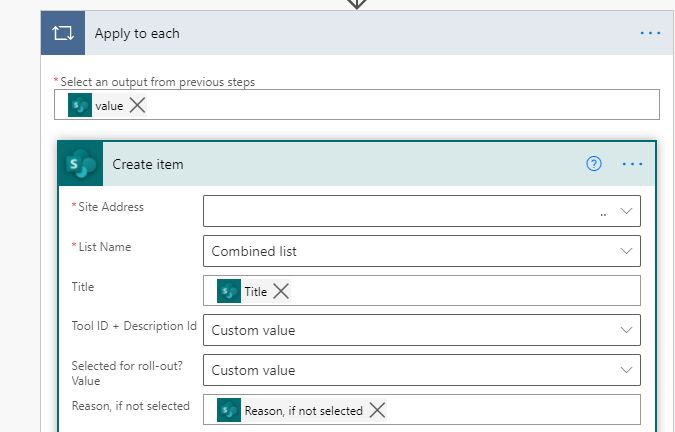Remove the Title dynamic content token
This screenshot has height=432, width=675.
point(282,291)
